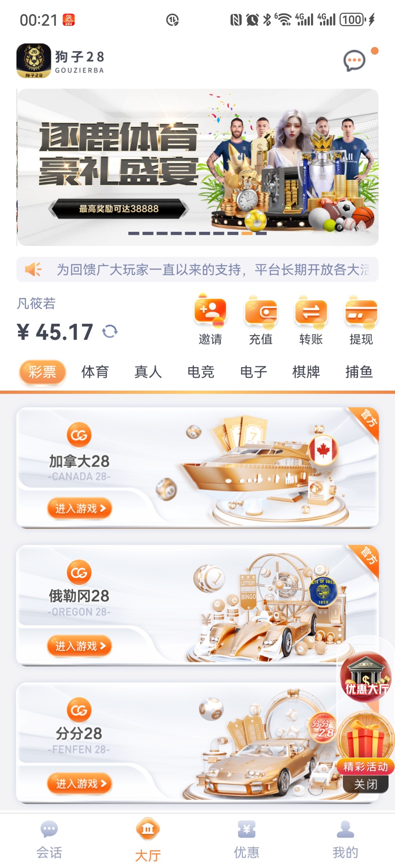Screen dimensions: 395x868
Task: Tap the 狗子28 app logo
Action: tap(34, 61)
